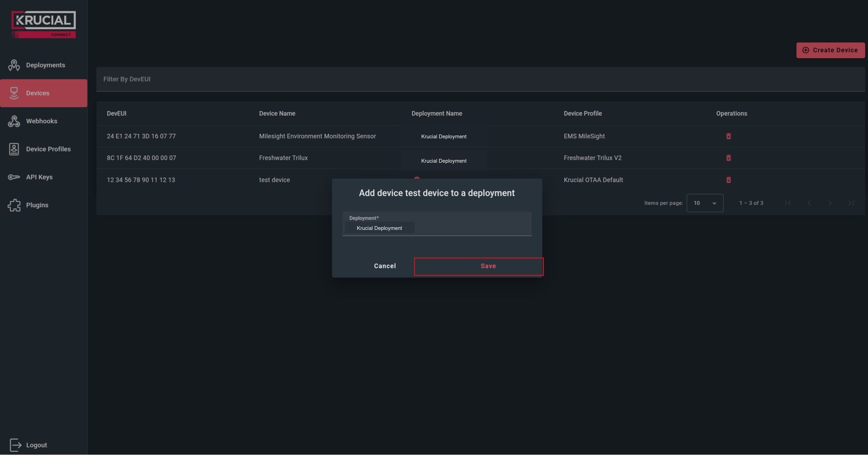Click the Filter By DevEUI field
This screenshot has width=868, height=455.
pos(348,79)
